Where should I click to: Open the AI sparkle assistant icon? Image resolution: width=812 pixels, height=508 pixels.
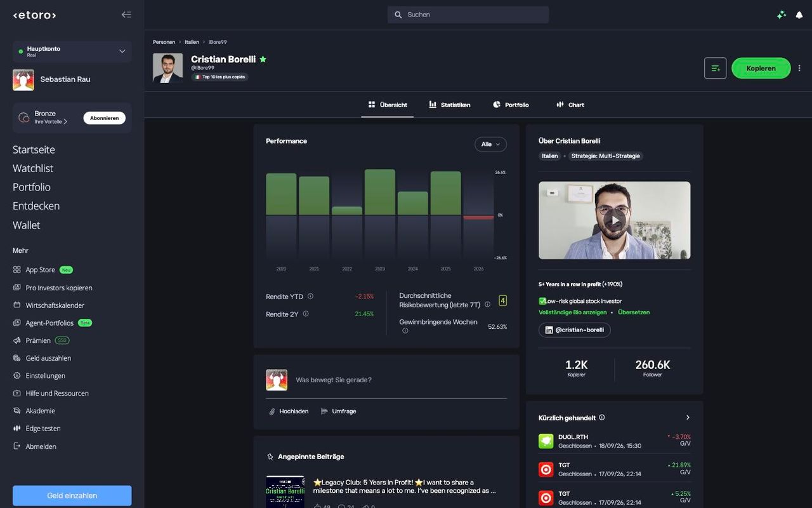[782, 15]
